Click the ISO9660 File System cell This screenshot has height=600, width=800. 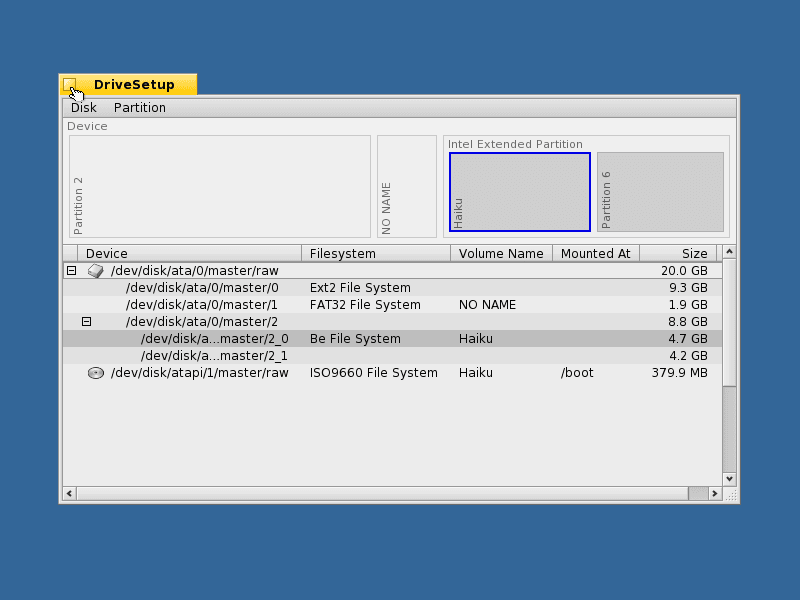point(373,373)
